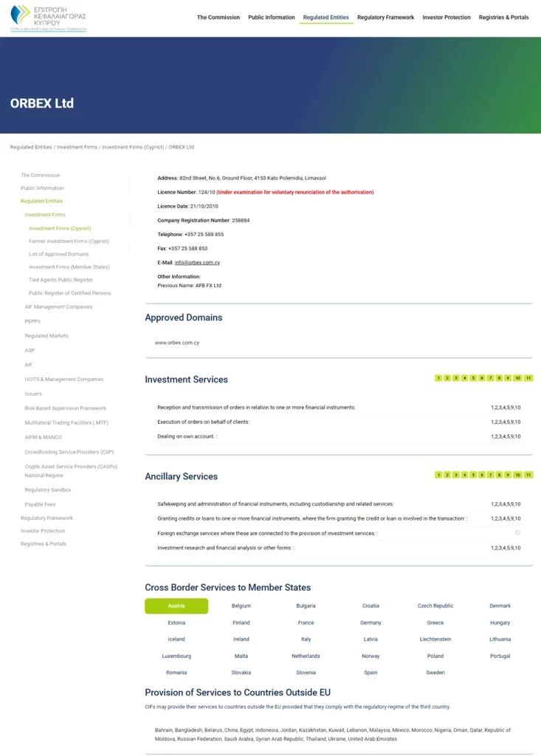Open Registries & Portals top menu
541x756 pixels.
pos(504,18)
